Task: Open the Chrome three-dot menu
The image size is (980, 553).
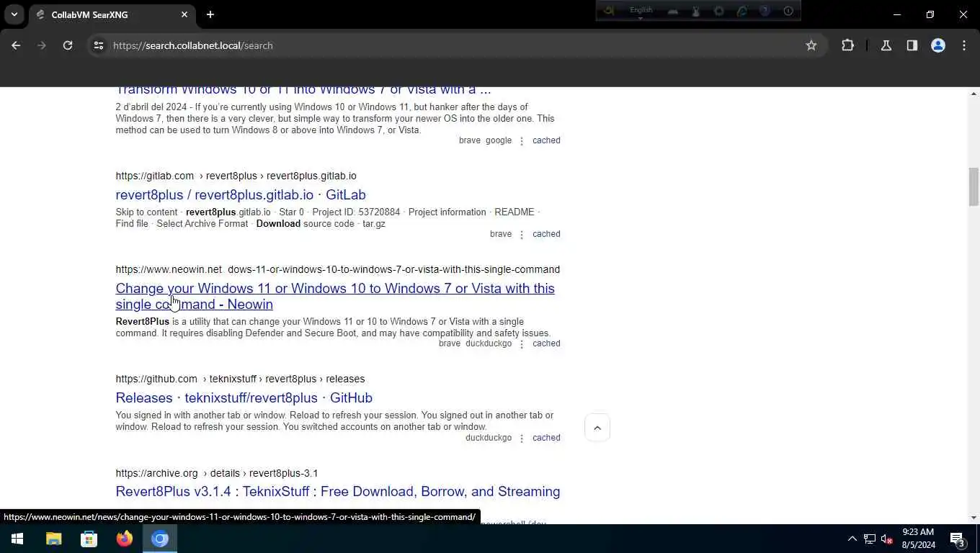Action: coord(964,45)
